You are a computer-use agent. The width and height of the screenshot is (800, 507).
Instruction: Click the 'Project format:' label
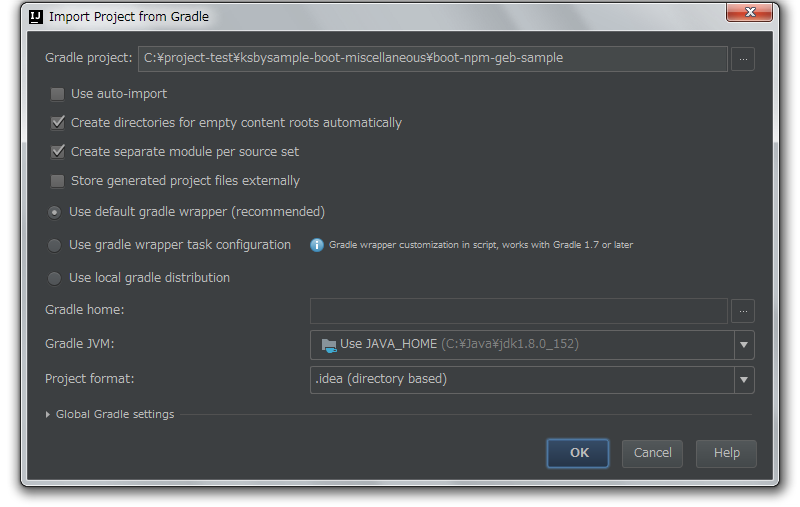89,379
